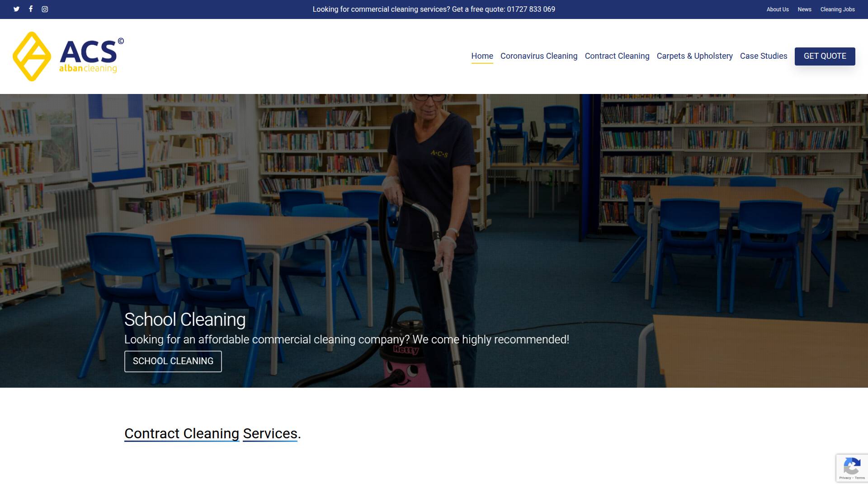Open the News link
Viewport: 868px width, 488px height.
(x=804, y=9)
